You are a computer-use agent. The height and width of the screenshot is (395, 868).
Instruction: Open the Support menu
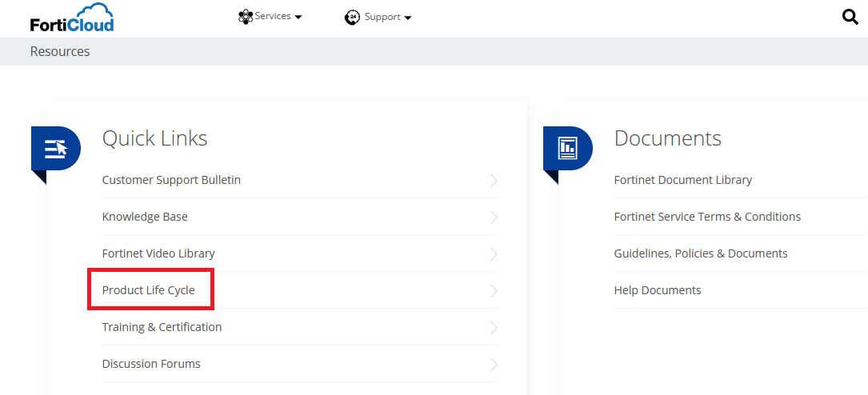click(378, 18)
